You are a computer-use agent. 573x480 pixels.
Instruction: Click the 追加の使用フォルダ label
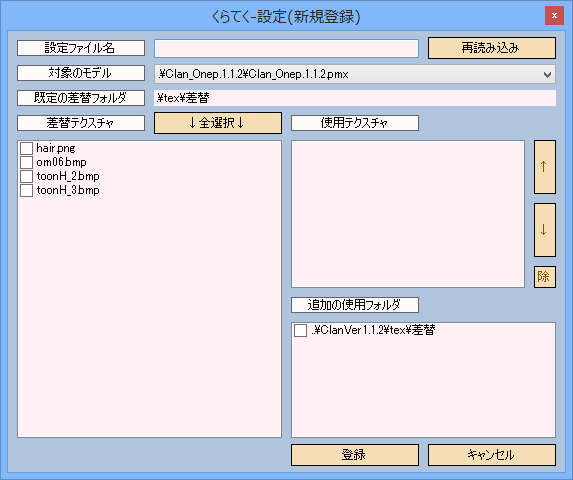(355, 305)
